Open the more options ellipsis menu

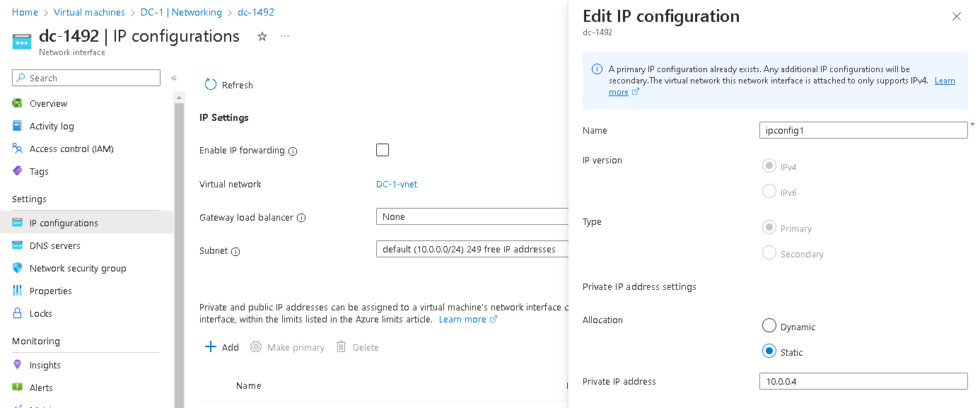tap(284, 37)
